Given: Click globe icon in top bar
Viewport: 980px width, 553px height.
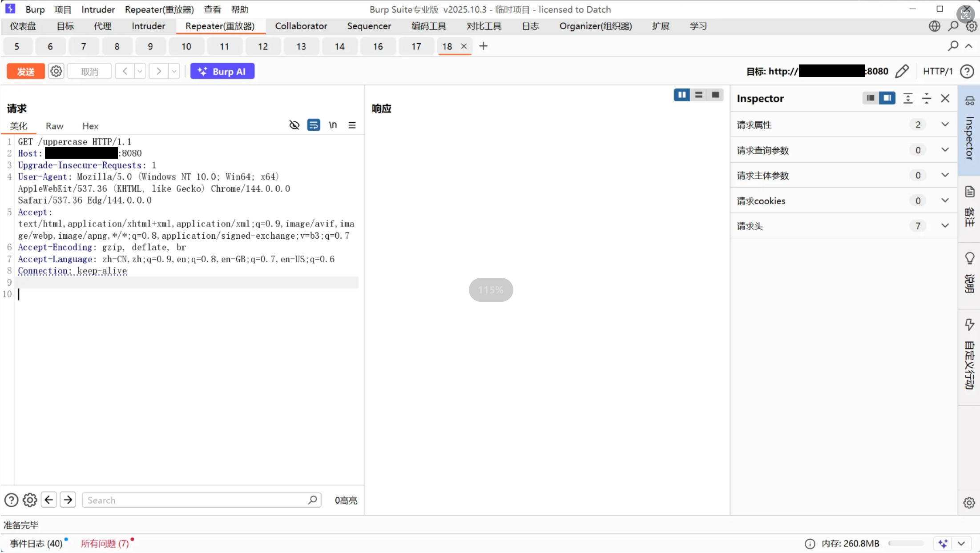Looking at the screenshot, I should click(x=934, y=26).
